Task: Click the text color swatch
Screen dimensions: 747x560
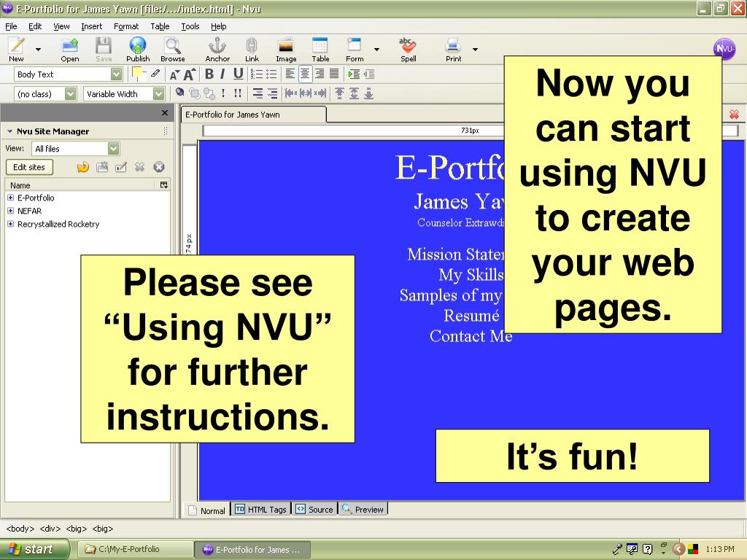Action: click(137, 73)
